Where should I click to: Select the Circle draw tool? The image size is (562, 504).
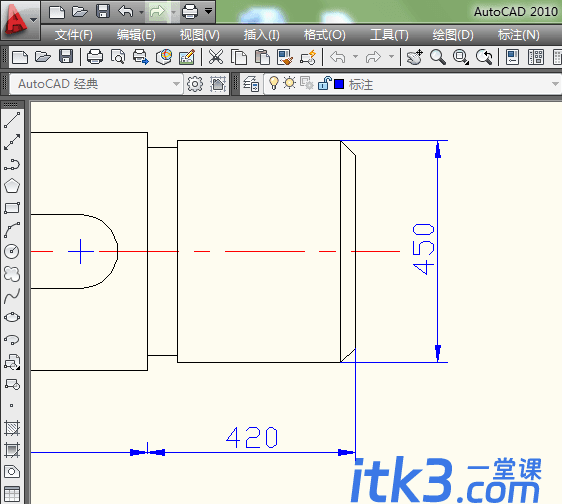pos(12,251)
